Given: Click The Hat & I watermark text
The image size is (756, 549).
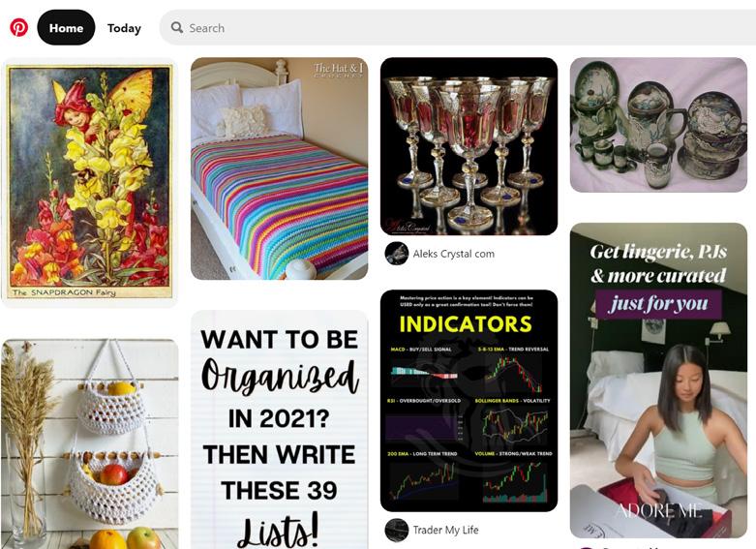Looking at the screenshot, I should 338,70.
